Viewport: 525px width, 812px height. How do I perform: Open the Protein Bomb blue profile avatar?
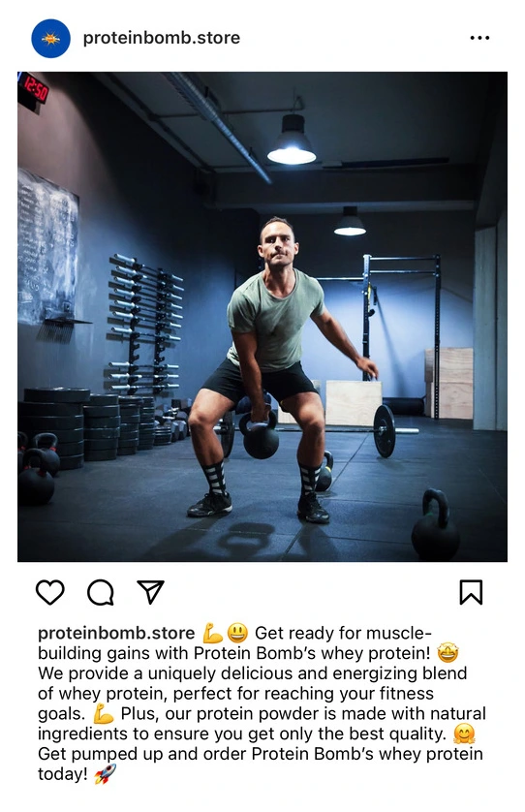click(50, 39)
